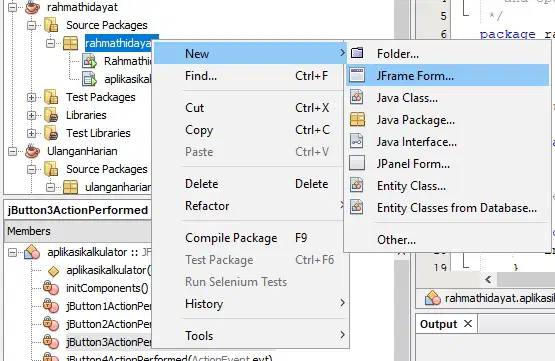This screenshot has width=555, height=361.
Task: Collapse the rahmathidayat Source Packages node
Action: [32, 25]
